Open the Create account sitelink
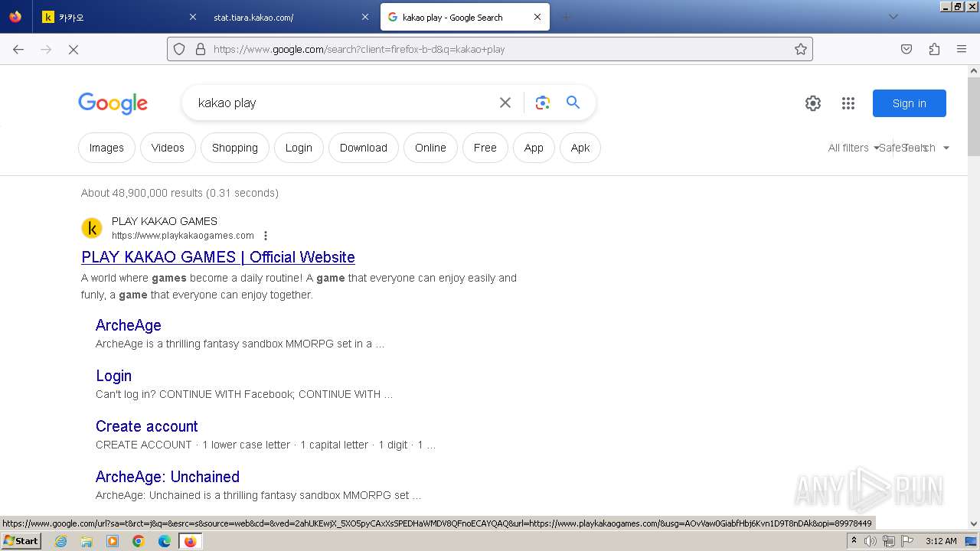 pos(146,426)
